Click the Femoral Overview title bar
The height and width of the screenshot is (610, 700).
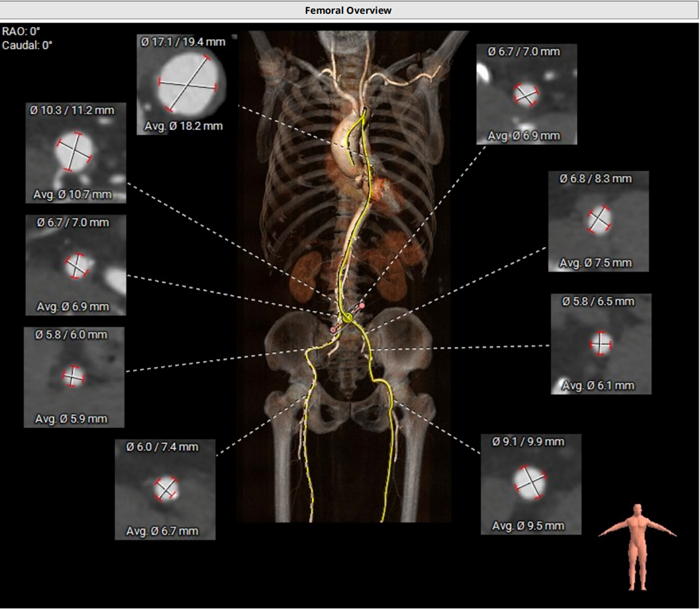coord(348,10)
